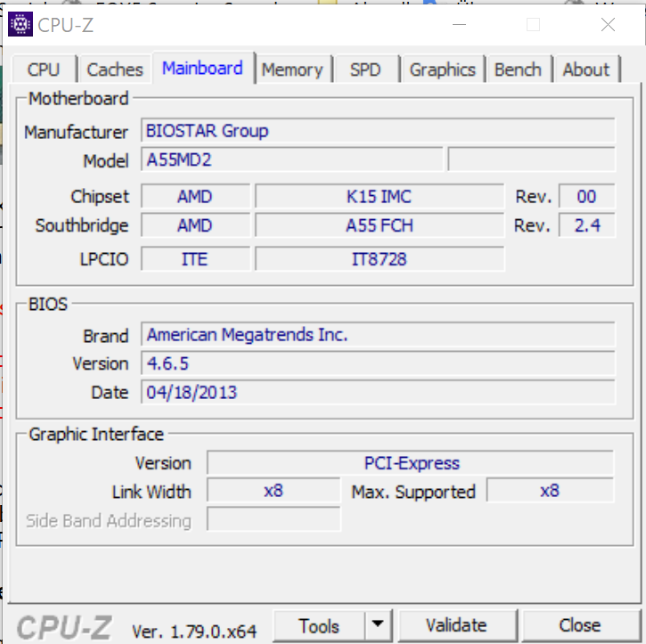The image size is (646, 644).
Task: Click the CPU-Z app icon in title bar
Action: 20,24
